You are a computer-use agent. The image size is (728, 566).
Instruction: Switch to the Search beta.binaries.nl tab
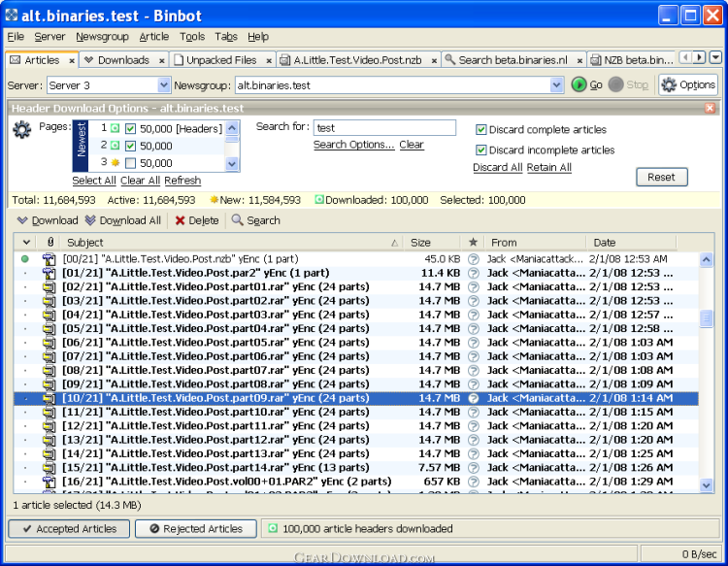point(513,60)
